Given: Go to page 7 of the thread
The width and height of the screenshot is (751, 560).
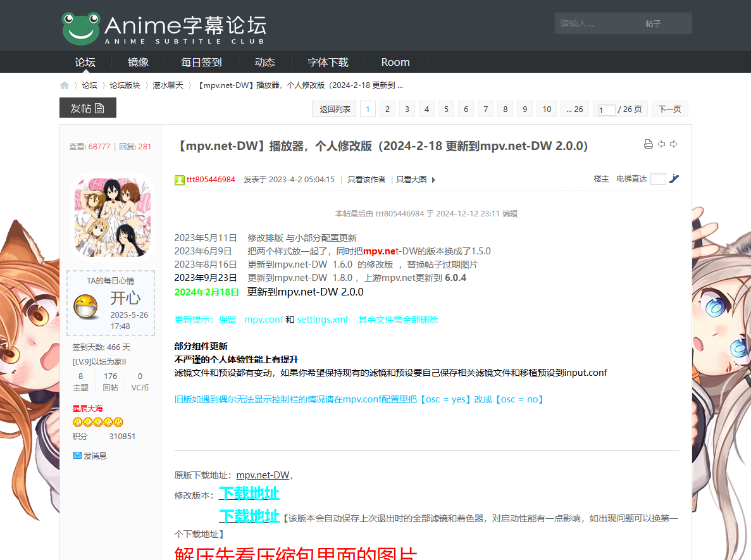Looking at the screenshot, I should click(x=485, y=109).
